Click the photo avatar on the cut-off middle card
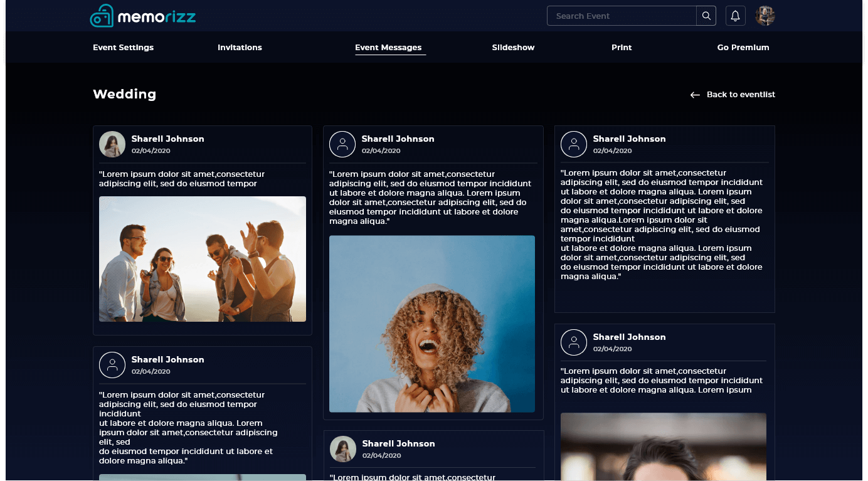 [343, 449]
